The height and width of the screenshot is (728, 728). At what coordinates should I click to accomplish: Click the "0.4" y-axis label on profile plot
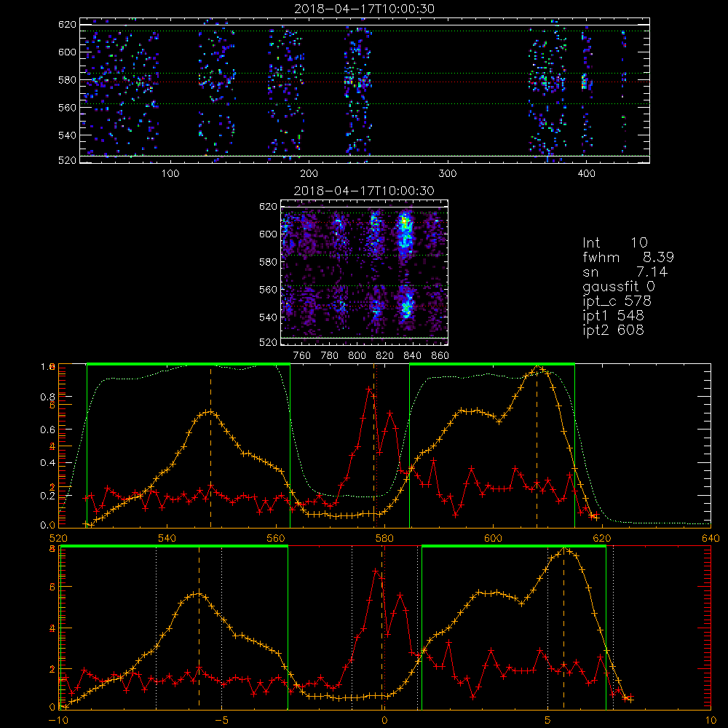pyautogui.click(x=47, y=462)
